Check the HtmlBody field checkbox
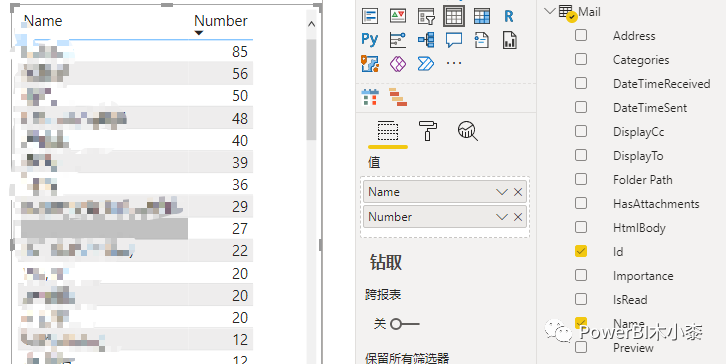Image resolution: width=726 pixels, height=364 pixels. (x=581, y=227)
